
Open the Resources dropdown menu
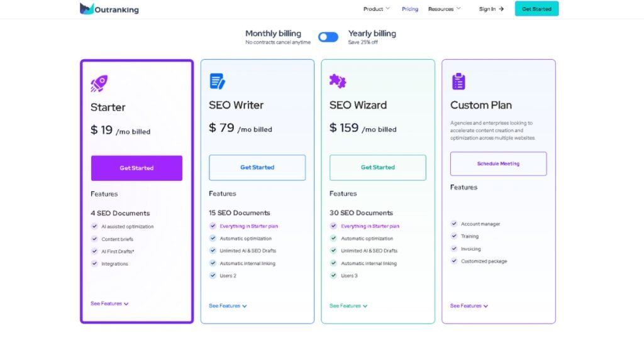pyautogui.click(x=445, y=9)
